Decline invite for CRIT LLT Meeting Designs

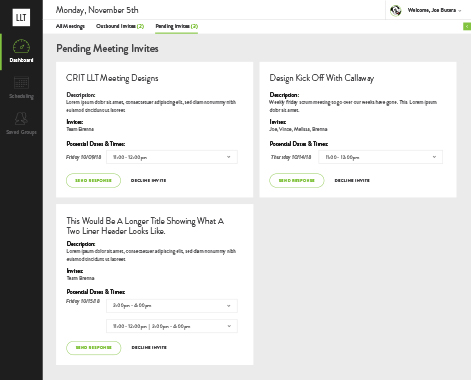pos(148,180)
